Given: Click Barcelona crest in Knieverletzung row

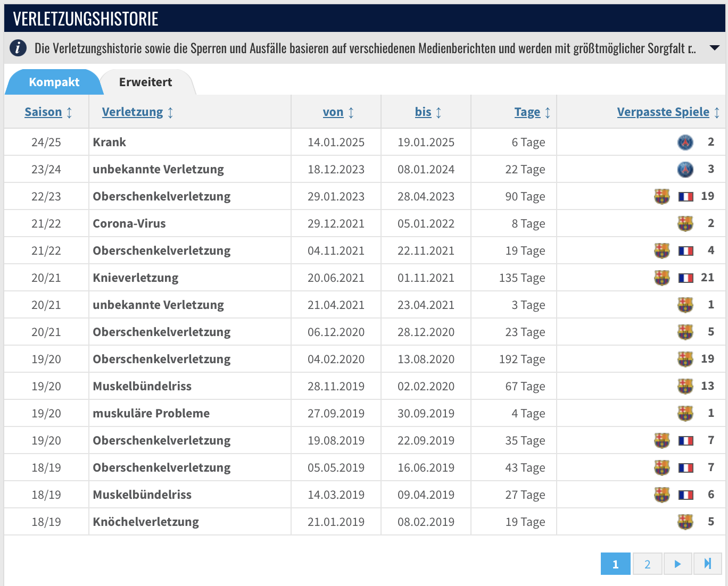Looking at the screenshot, I should 662,278.
